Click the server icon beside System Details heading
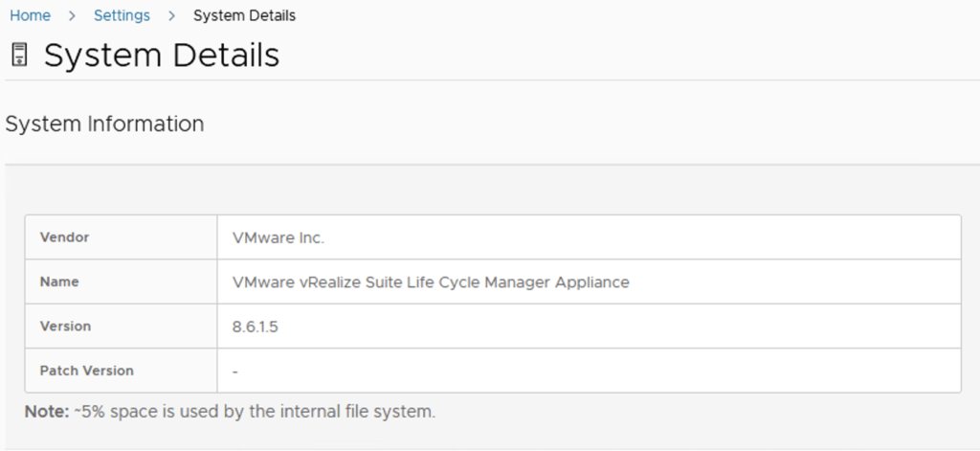This screenshot has height=451, width=980. point(18,55)
